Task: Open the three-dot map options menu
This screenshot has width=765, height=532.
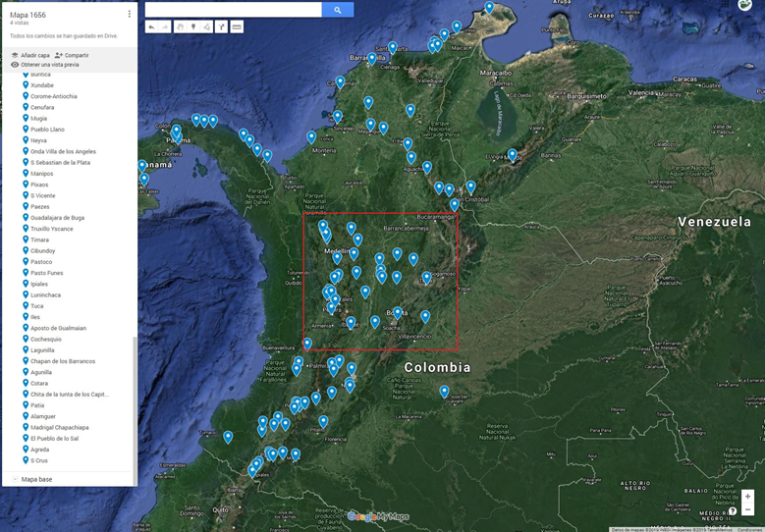Action: [130, 15]
